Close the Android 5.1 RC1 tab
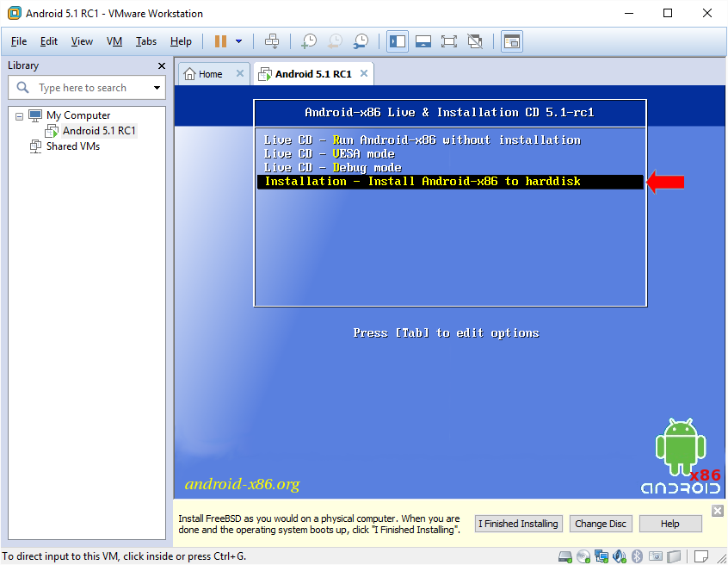The width and height of the screenshot is (728, 565). (364, 73)
